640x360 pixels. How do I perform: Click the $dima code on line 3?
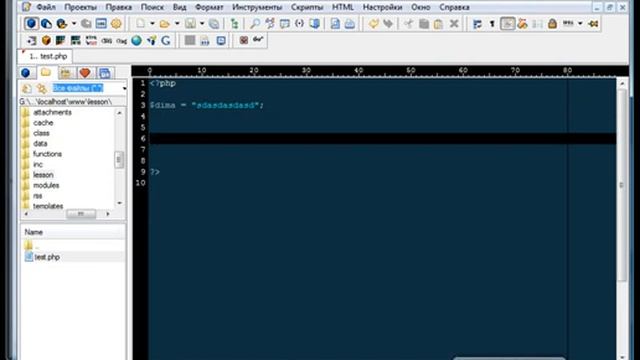click(x=162, y=105)
